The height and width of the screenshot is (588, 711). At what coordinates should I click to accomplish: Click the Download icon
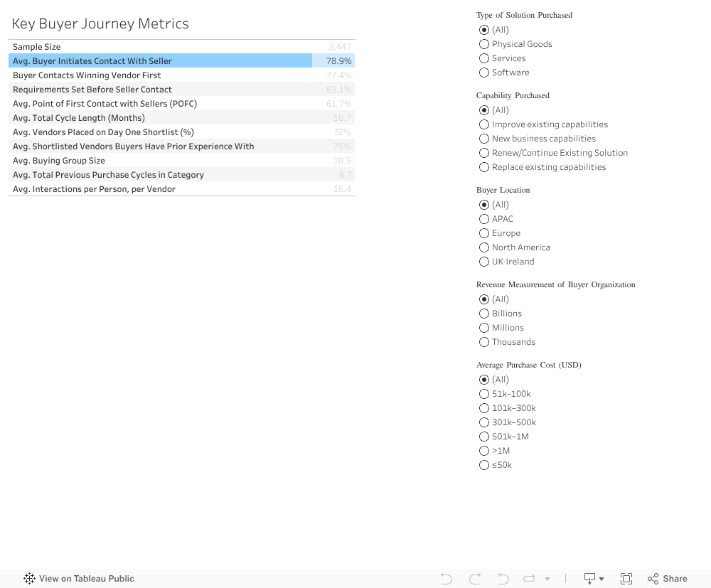click(x=589, y=579)
